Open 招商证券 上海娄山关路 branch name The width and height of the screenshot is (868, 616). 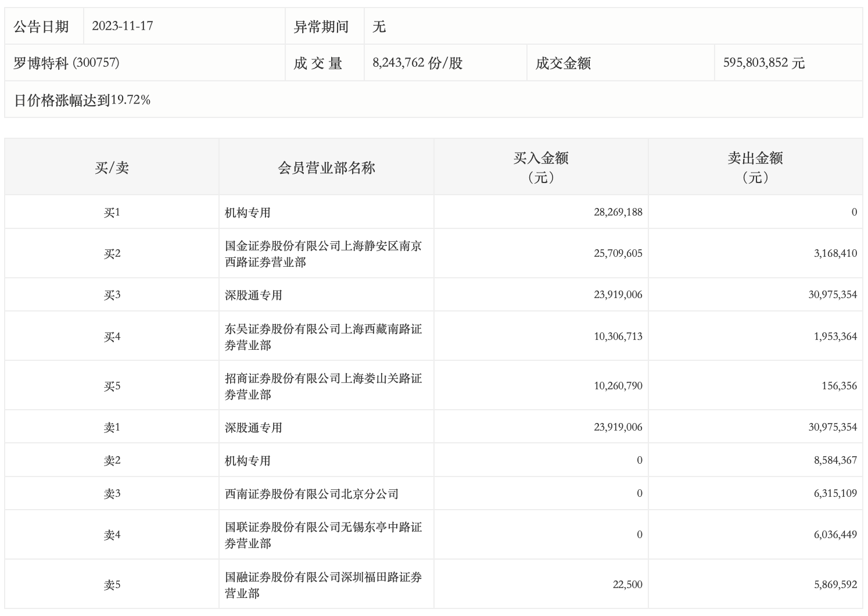pos(323,386)
